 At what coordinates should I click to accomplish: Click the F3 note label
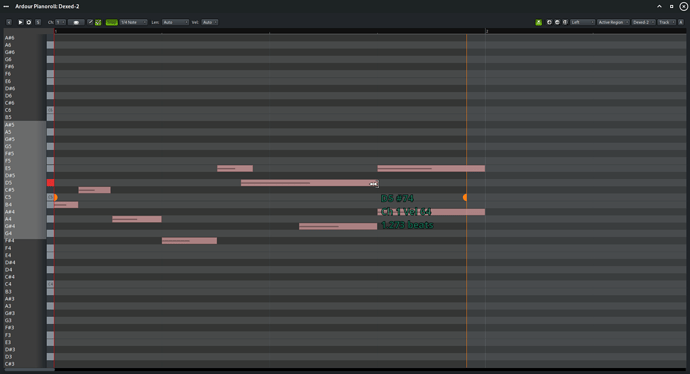click(x=8, y=335)
